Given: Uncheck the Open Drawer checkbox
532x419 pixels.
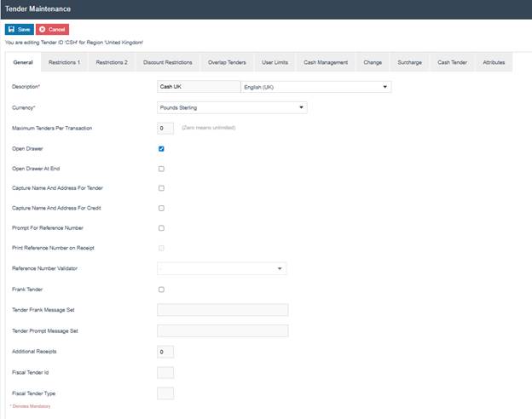Looking at the screenshot, I should [x=161, y=148].
